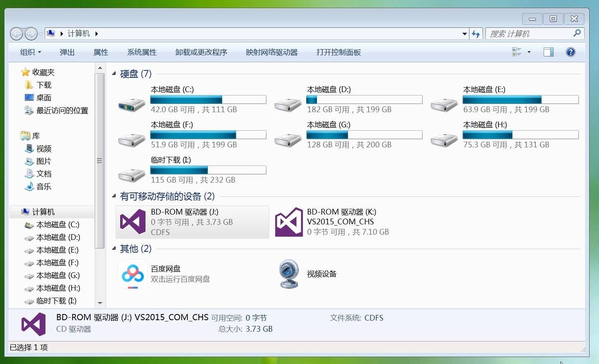Open the help question mark icon

570,52
